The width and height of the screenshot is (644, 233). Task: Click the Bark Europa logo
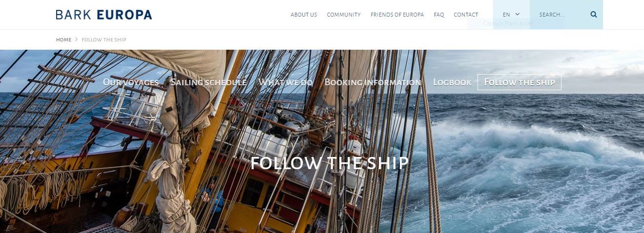coord(104,15)
